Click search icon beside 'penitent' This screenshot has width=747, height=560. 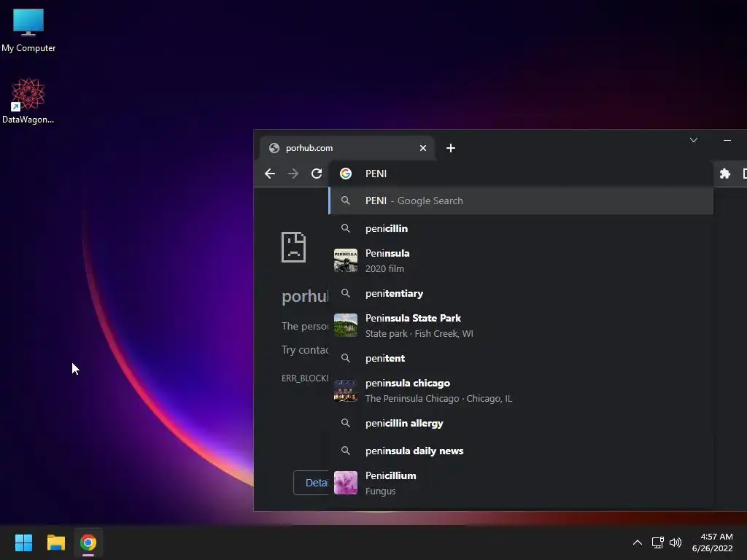[346, 358]
